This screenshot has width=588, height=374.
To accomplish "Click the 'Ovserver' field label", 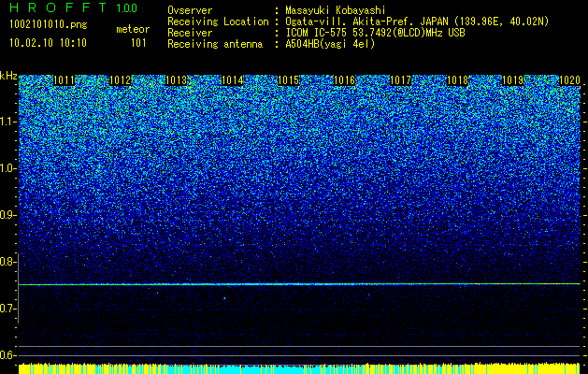I will pyautogui.click(x=190, y=10).
